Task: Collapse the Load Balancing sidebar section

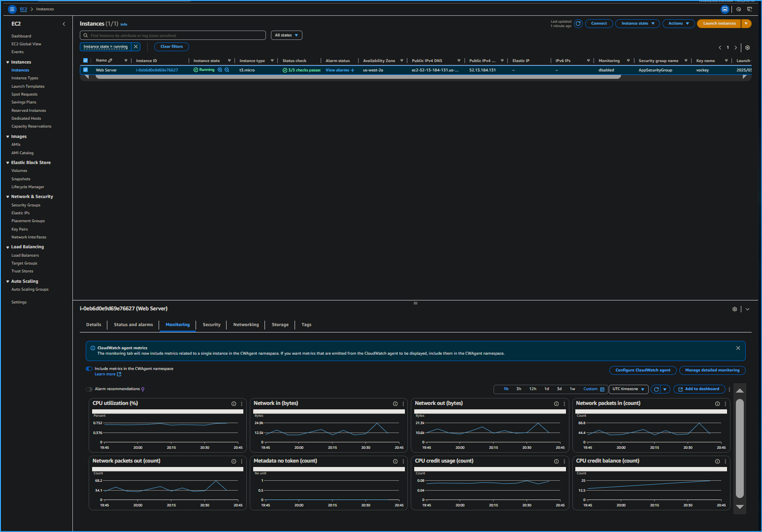Action: tap(7, 246)
